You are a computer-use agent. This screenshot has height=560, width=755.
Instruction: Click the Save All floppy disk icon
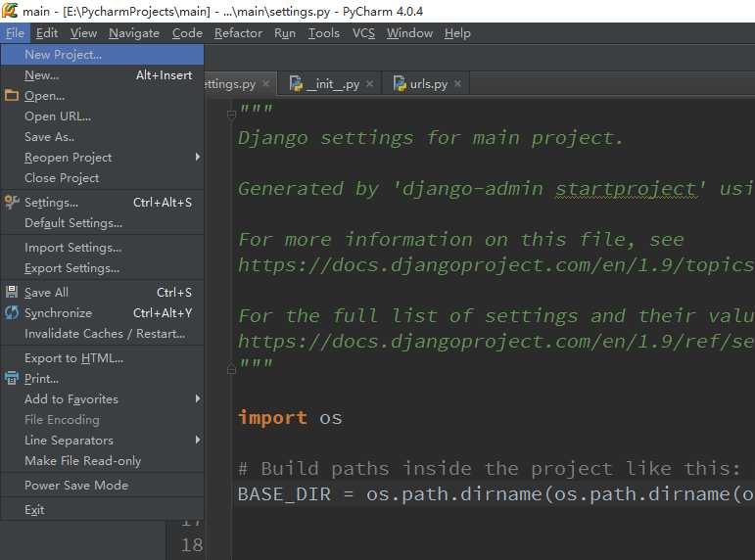tap(12, 292)
